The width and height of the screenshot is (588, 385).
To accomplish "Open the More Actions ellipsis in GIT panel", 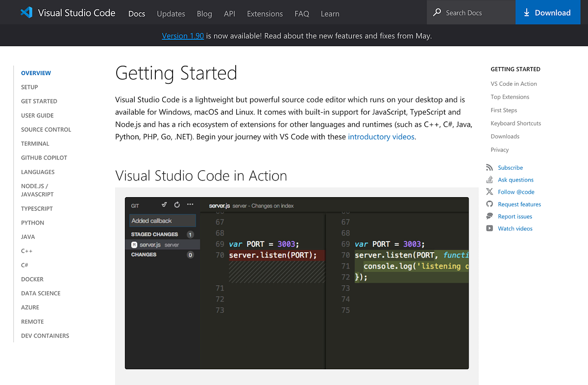I will pyautogui.click(x=189, y=205).
